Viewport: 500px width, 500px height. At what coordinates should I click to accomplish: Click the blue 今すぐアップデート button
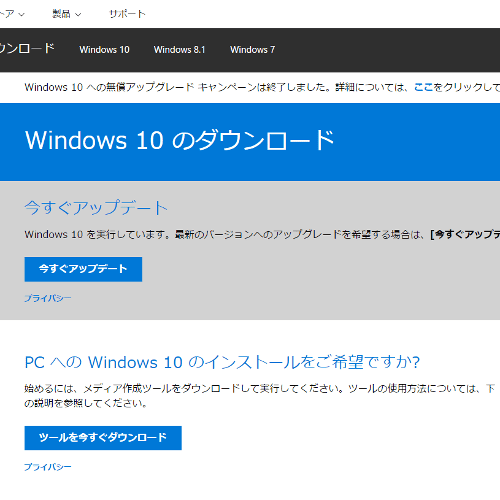[x=83, y=269]
